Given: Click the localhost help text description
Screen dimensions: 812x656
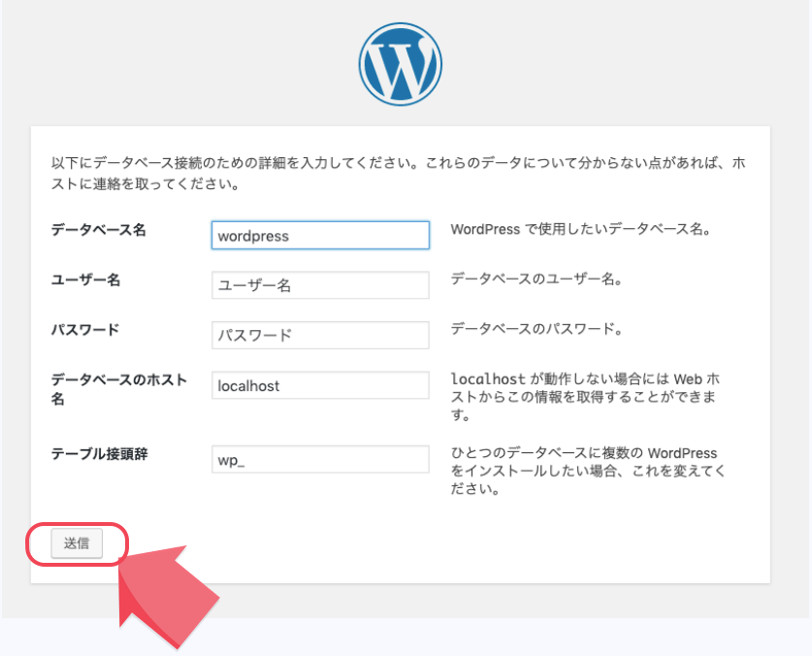Looking at the screenshot, I should click(x=585, y=397).
